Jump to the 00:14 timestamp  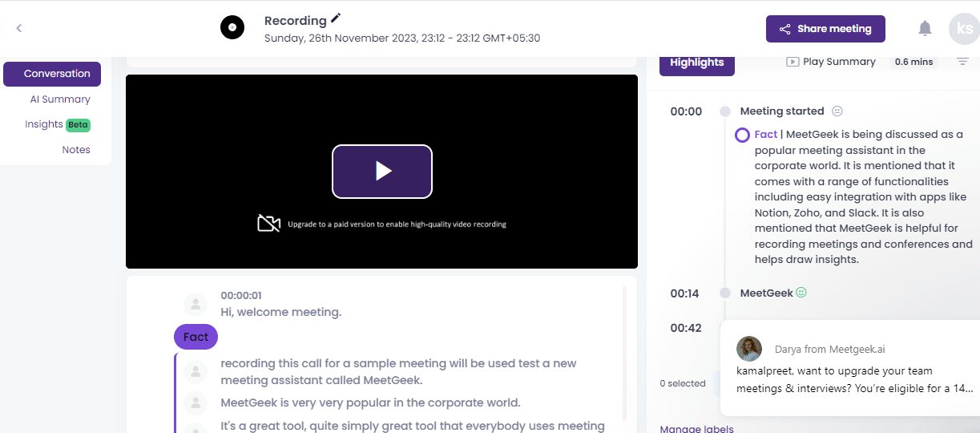(x=684, y=293)
